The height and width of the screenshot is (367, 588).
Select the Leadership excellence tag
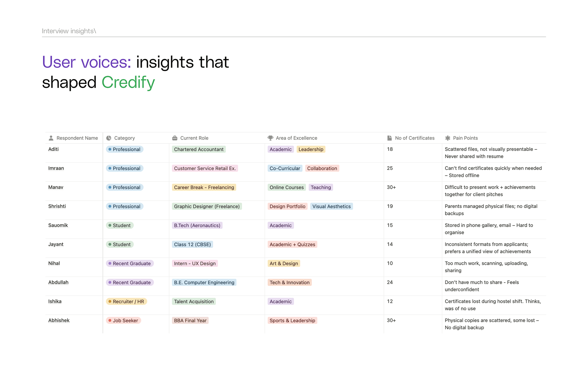point(311,149)
